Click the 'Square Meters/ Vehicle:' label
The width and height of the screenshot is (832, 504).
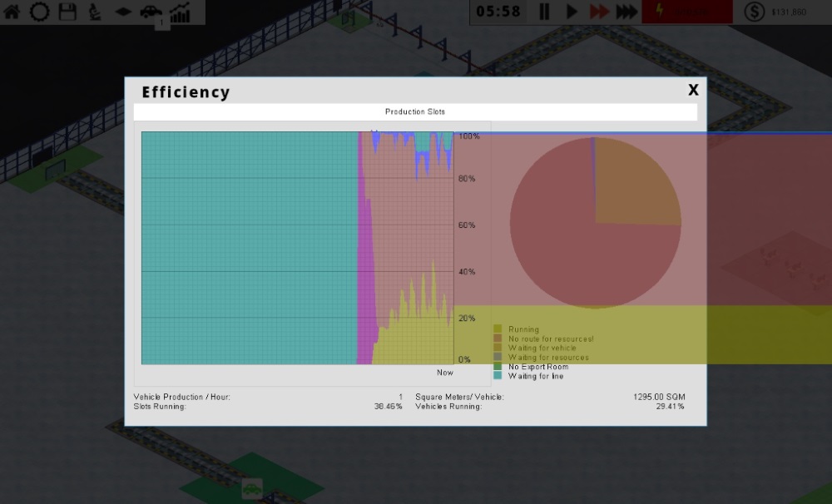coord(459,397)
